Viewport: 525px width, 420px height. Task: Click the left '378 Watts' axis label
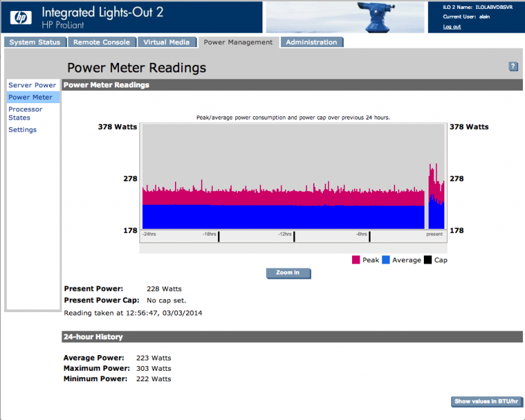point(118,127)
